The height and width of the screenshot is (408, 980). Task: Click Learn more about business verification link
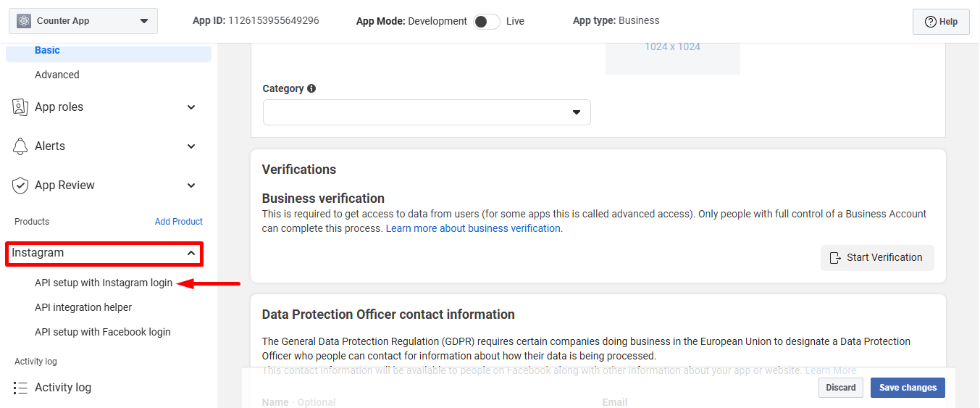tap(474, 228)
